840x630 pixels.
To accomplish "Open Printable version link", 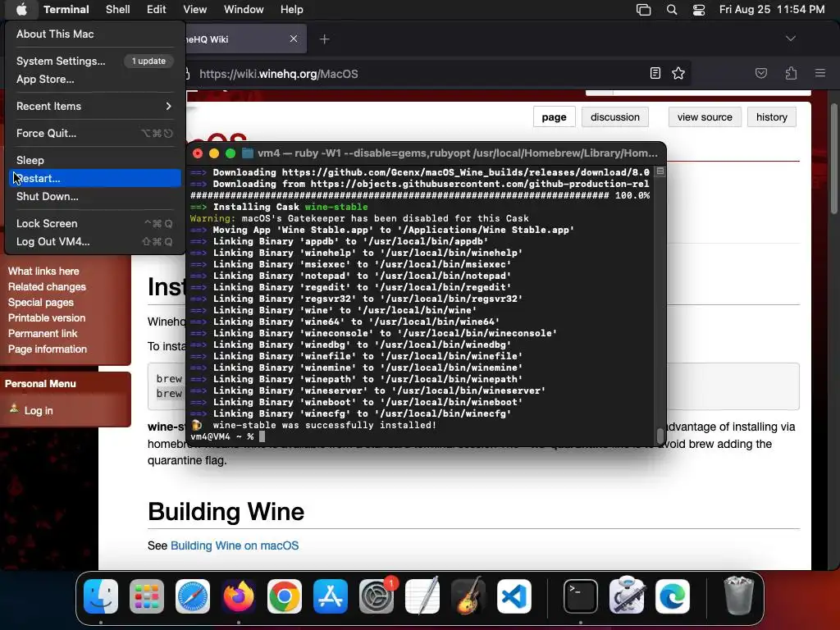I will click(47, 317).
